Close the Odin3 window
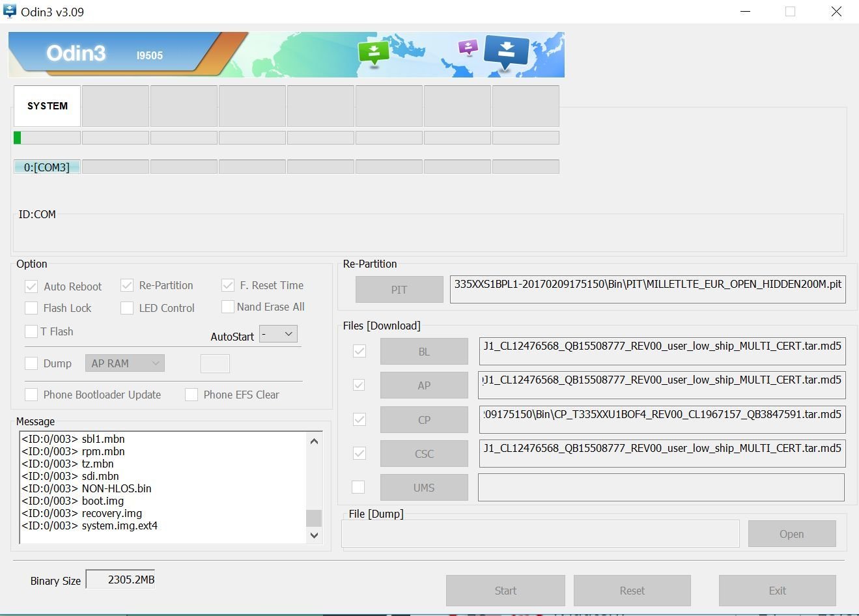 tap(836, 12)
